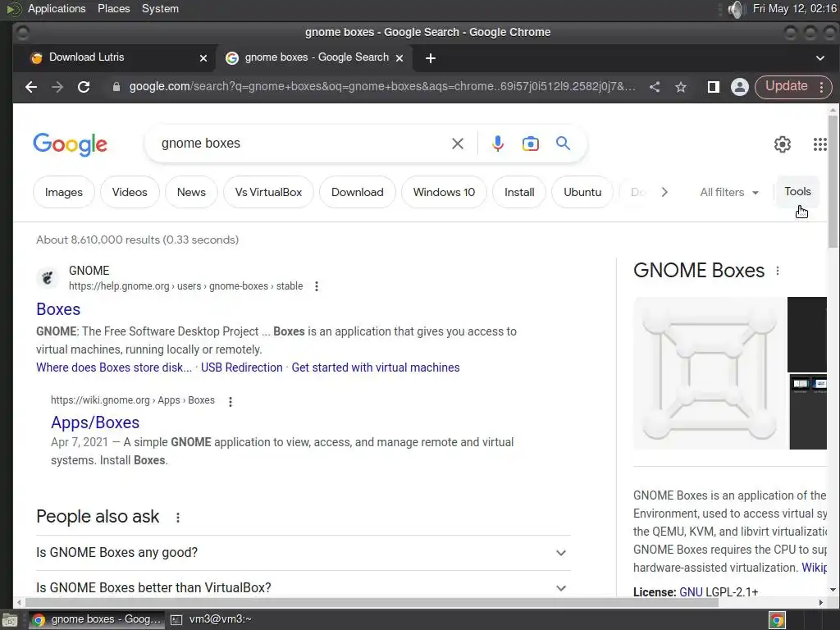Expand Is GNOME Boxes better than VirtualBox
Image resolution: width=840 pixels, height=630 pixels.
pos(304,587)
